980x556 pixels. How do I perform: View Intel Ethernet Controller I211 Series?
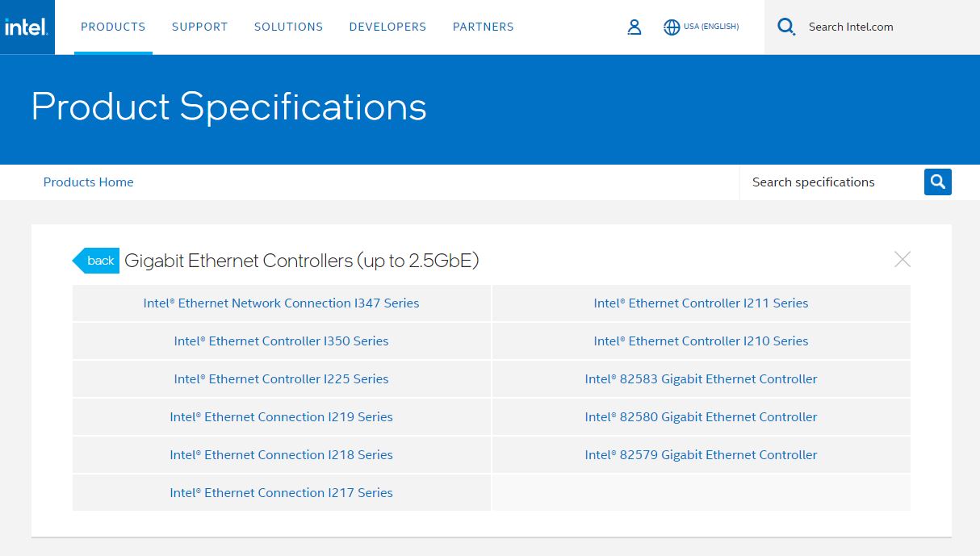[701, 303]
